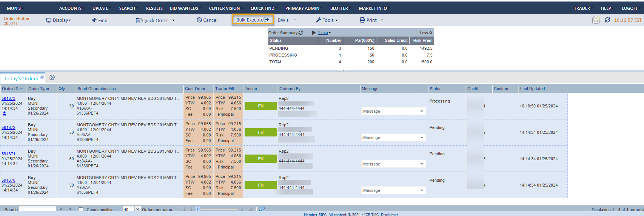
Task: Collapse Order Summary with the Less toggle
Action: (426, 33)
